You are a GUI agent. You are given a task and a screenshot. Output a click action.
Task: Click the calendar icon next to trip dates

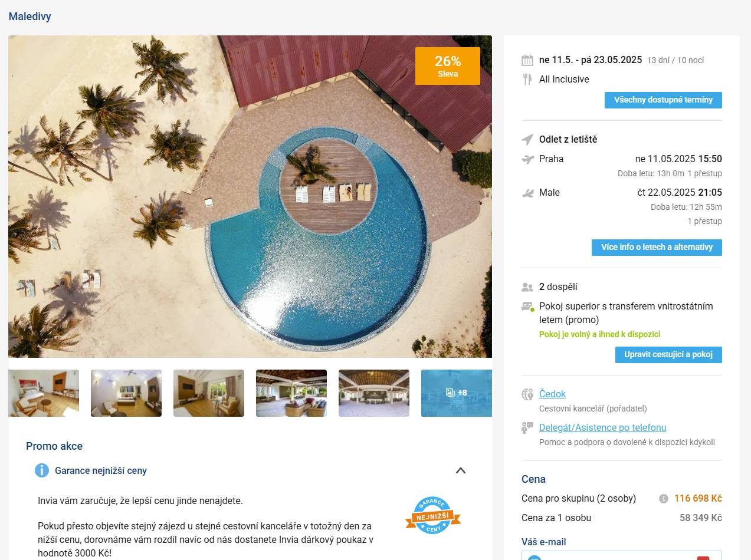point(527,60)
